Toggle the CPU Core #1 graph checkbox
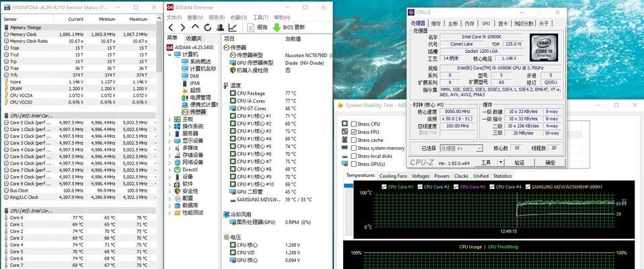The height and width of the screenshot is (269, 644). coord(384,187)
